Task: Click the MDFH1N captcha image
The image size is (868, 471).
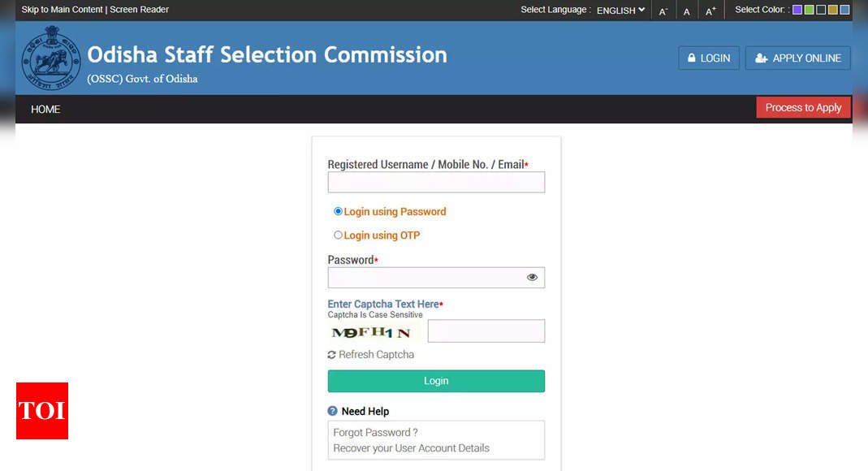Action: click(371, 332)
